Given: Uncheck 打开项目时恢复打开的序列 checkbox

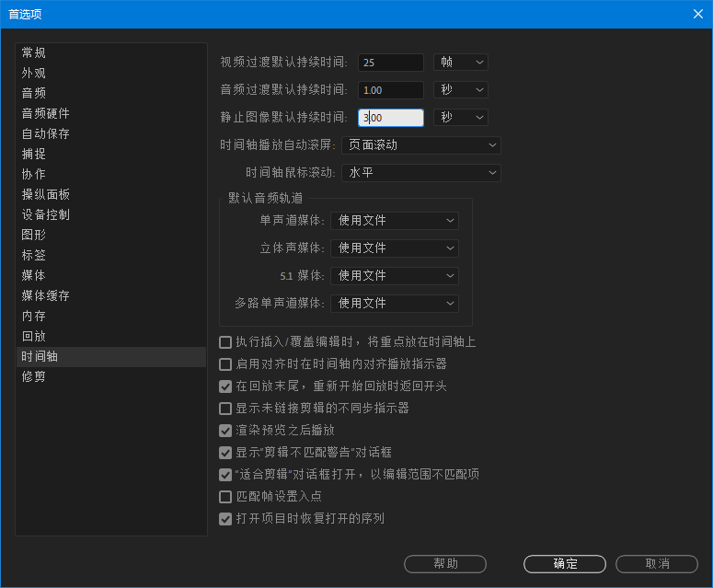Looking at the screenshot, I should [x=225, y=518].
